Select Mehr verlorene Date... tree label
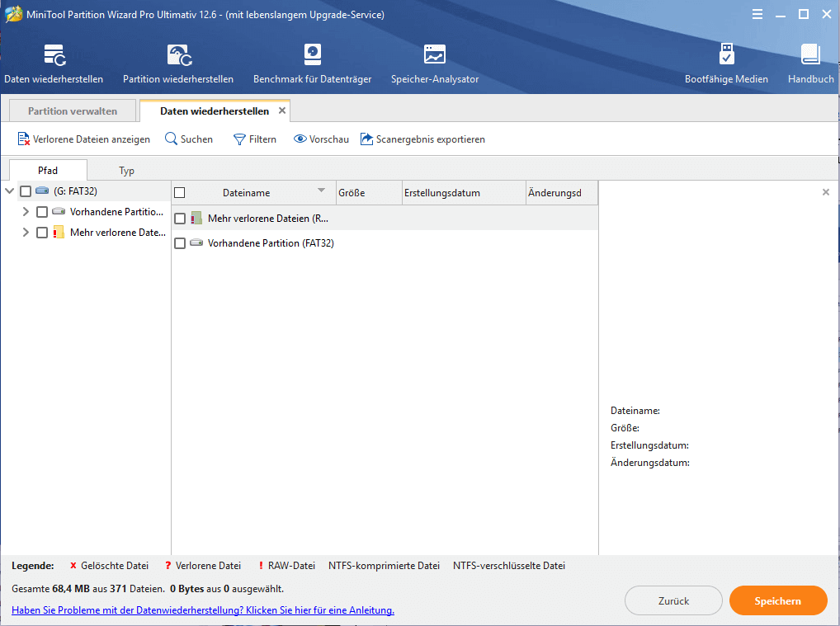The width and height of the screenshot is (840, 626). 118,232
